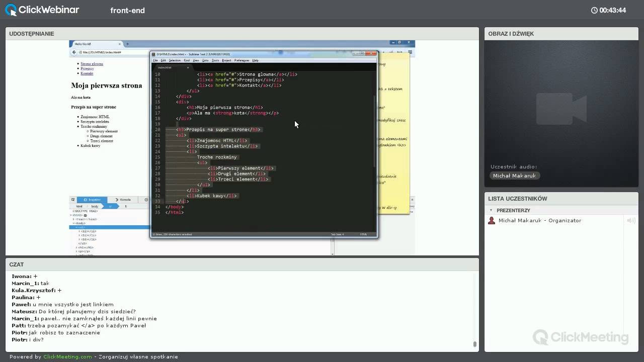Click the Tab Size: 4 status bar entry
644x362 pixels.
(x=337, y=234)
